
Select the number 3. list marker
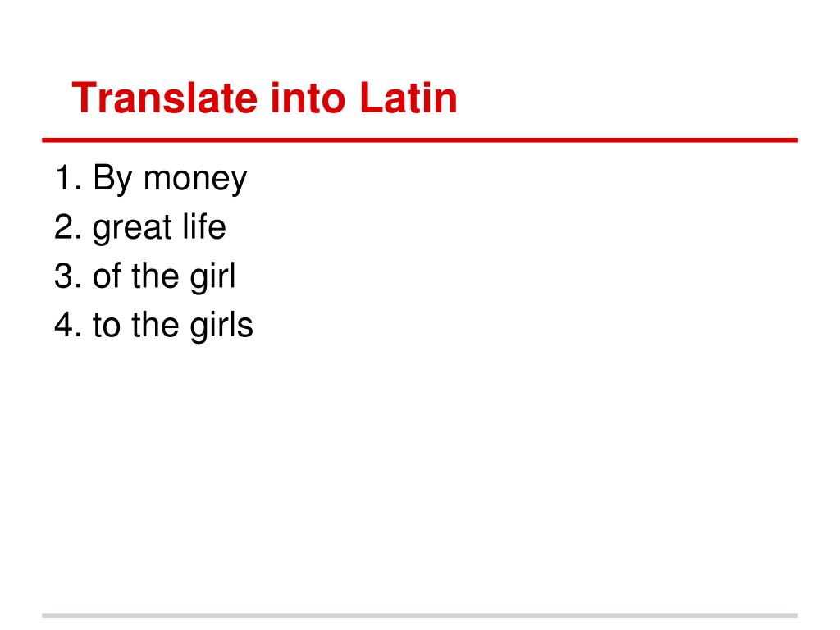coord(68,276)
